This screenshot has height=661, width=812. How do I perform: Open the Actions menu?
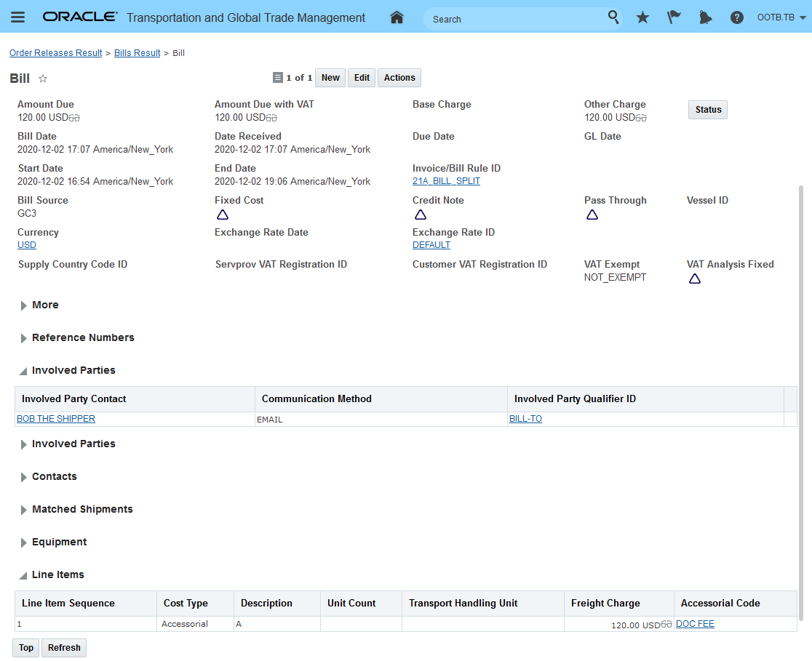399,78
